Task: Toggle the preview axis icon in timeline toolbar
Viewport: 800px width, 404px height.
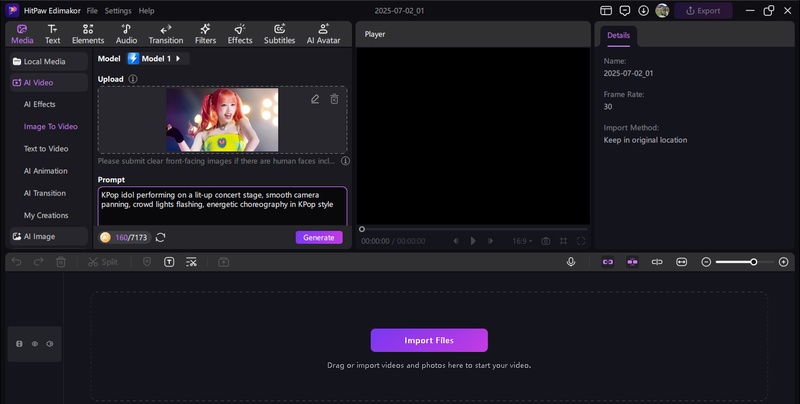Action: (x=657, y=262)
